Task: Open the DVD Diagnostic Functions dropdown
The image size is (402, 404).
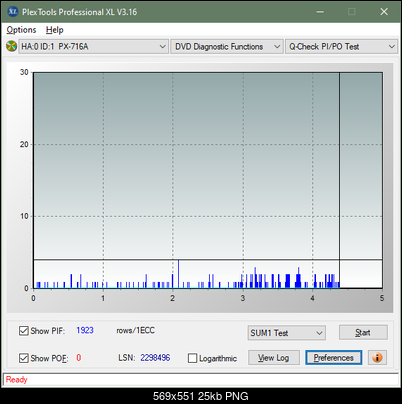Action: pos(227,46)
